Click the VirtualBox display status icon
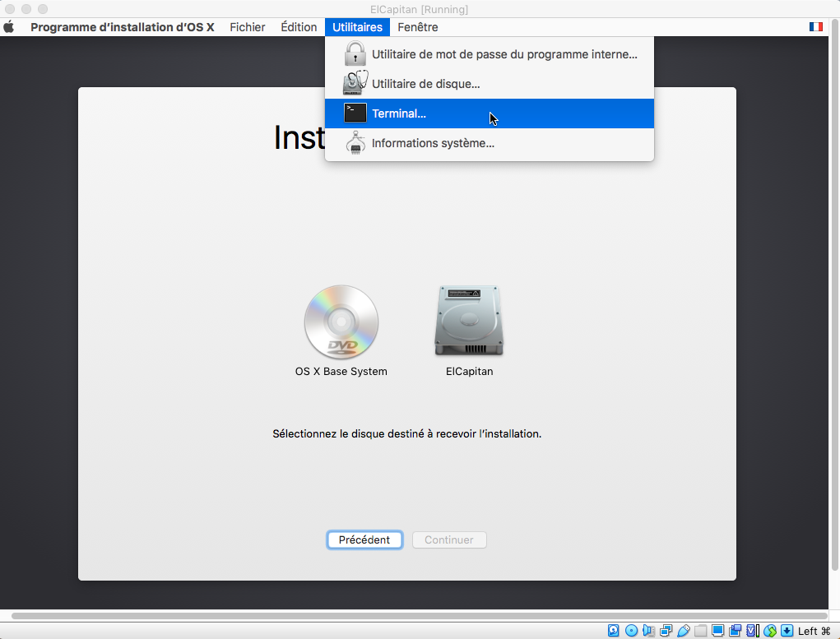 click(718, 631)
